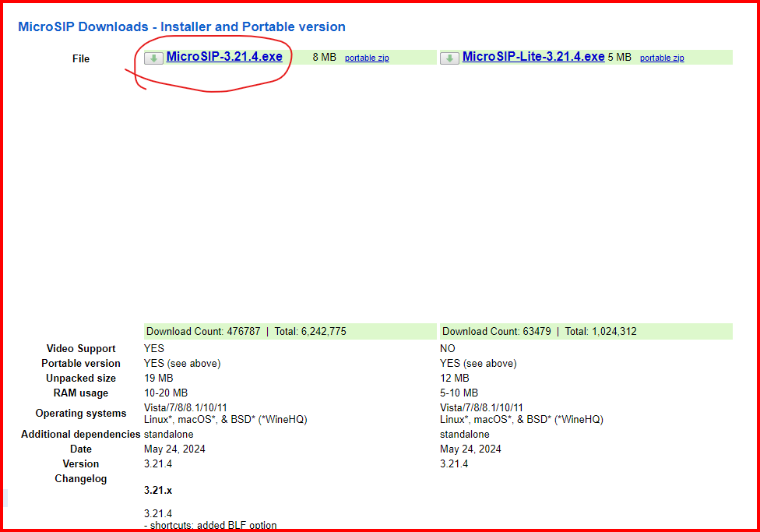Download the MicroSIP-3.21.4.exe installer link
The image size is (760, 532).
point(224,56)
